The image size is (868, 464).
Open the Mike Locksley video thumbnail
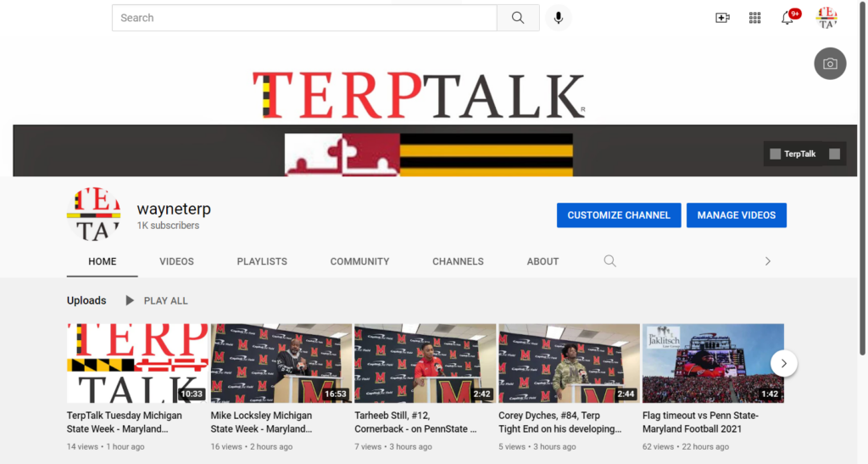pyautogui.click(x=281, y=363)
